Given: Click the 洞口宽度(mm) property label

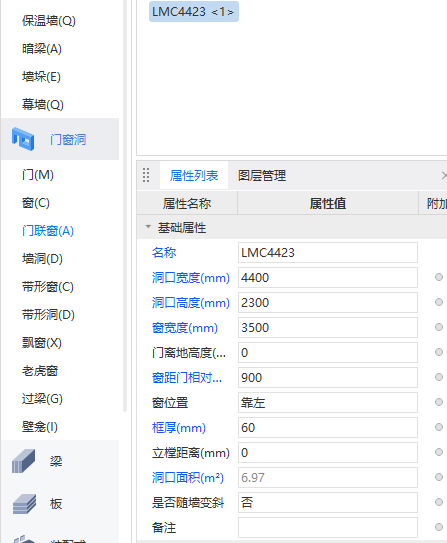Looking at the screenshot, I should point(191,278).
